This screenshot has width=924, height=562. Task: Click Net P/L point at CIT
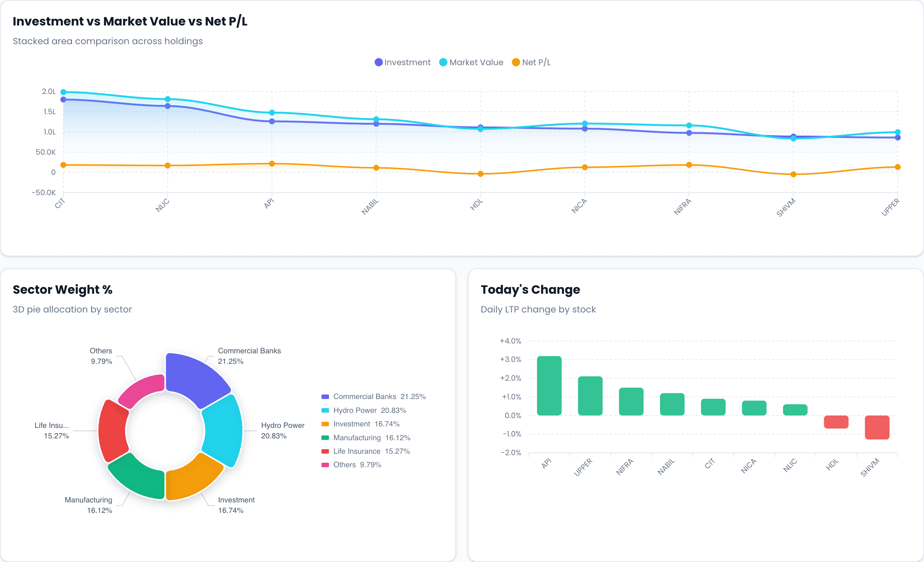click(63, 165)
